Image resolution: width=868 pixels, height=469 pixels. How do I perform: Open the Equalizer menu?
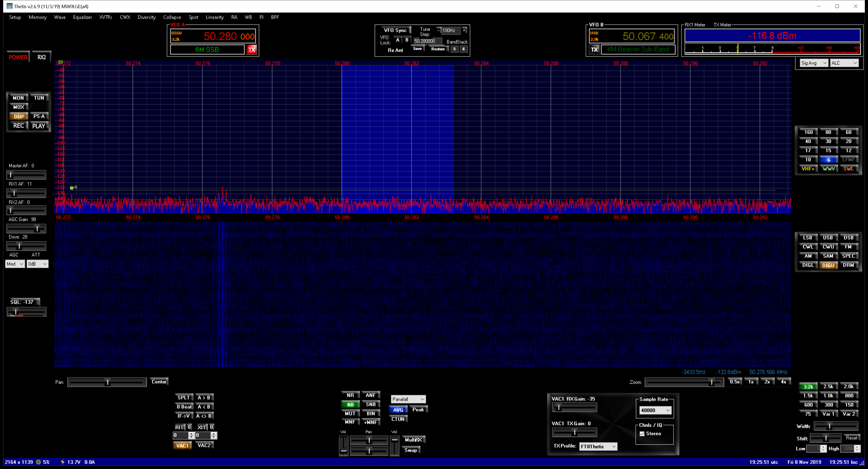(82, 17)
